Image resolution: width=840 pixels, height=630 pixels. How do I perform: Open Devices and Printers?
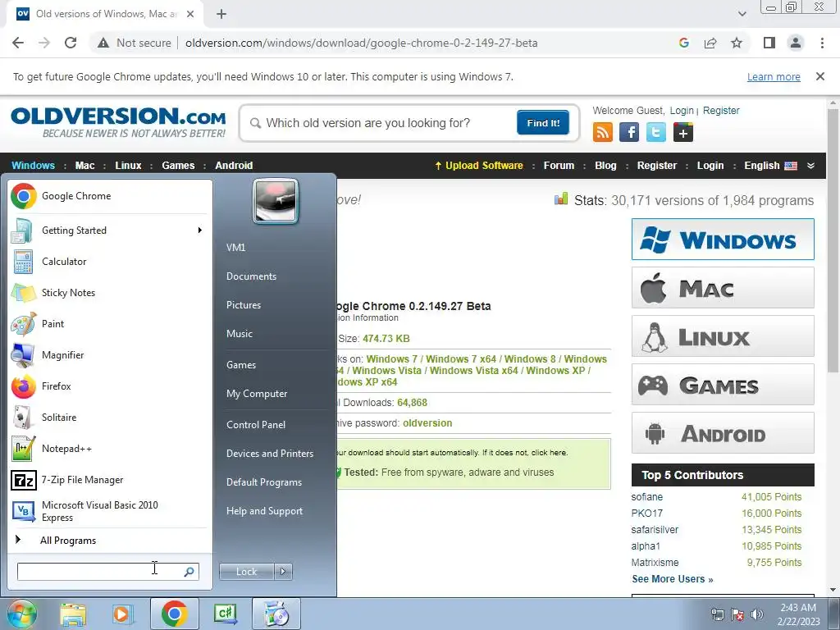pyautogui.click(x=270, y=454)
